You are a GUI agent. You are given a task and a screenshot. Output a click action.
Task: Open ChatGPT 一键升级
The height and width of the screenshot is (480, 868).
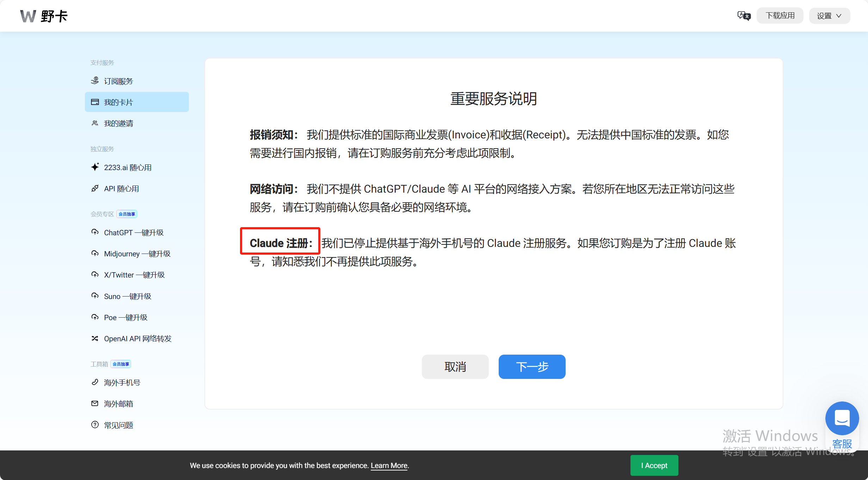pos(134,233)
